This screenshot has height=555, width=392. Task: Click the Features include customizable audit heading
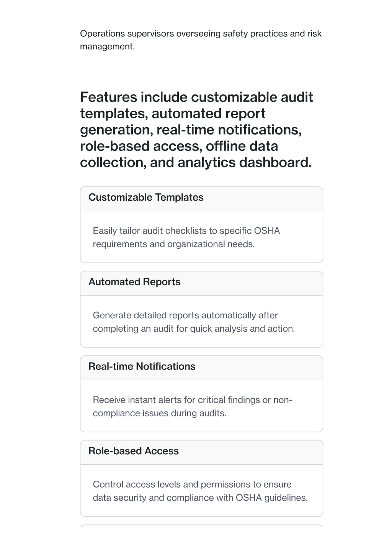196,130
